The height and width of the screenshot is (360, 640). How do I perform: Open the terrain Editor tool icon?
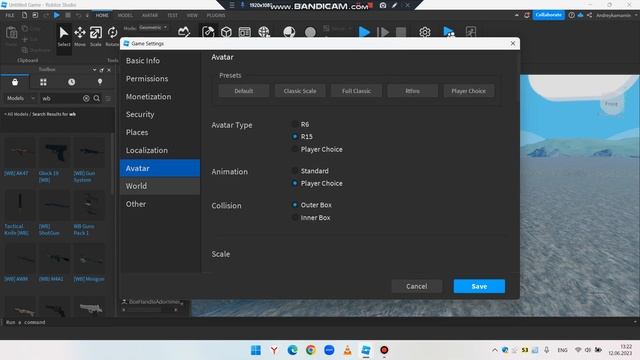pyautogui.click(x=184, y=32)
